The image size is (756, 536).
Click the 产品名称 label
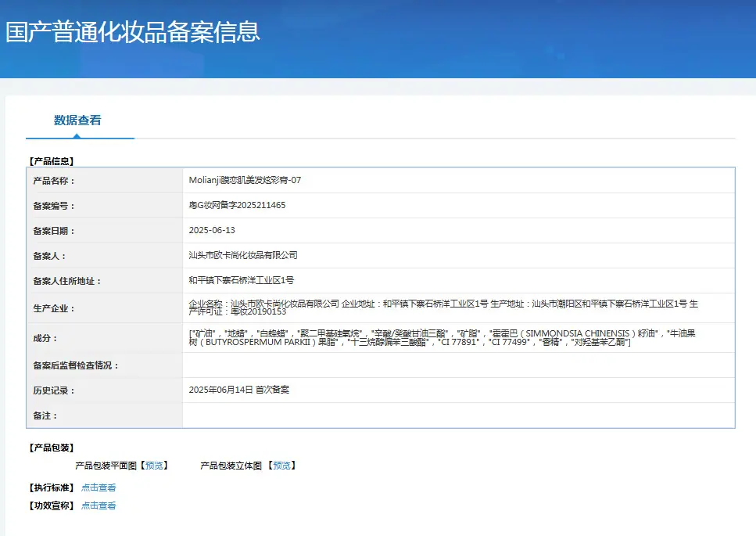(x=53, y=181)
